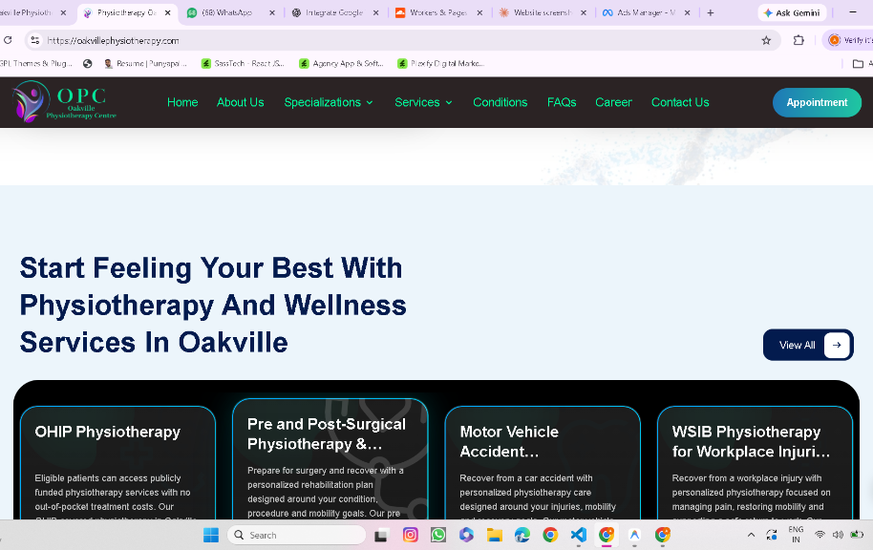This screenshot has width=873, height=550.
Task: Open Microsoft Copilot from the taskbar
Action: 466,535
